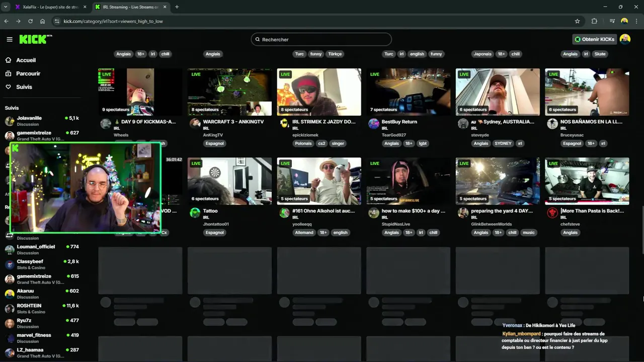Click the chefsteve streamer avatar
The width and height of the screenshot is (644, 362).
[552, 213]
